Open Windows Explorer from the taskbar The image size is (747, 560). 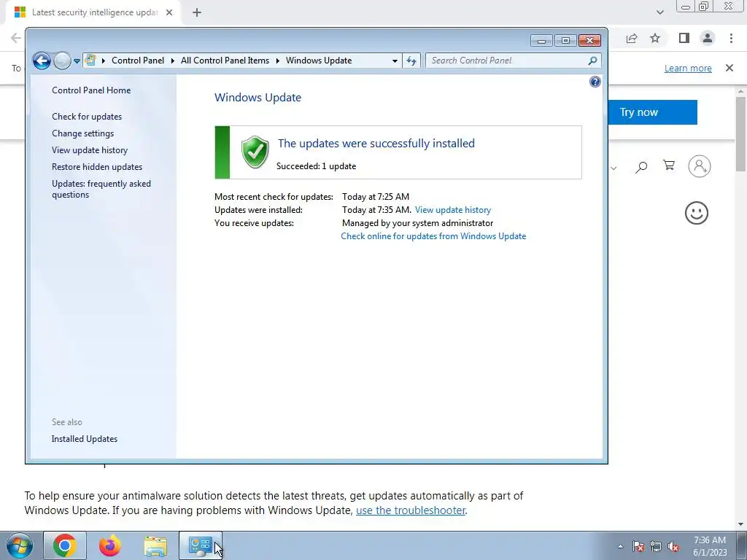155,545
